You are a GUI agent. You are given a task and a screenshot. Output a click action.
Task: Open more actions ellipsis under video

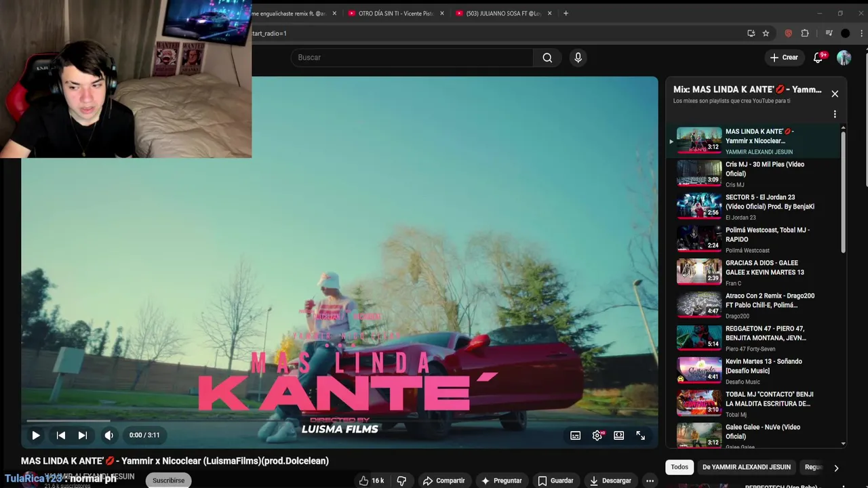pos(650,481)
